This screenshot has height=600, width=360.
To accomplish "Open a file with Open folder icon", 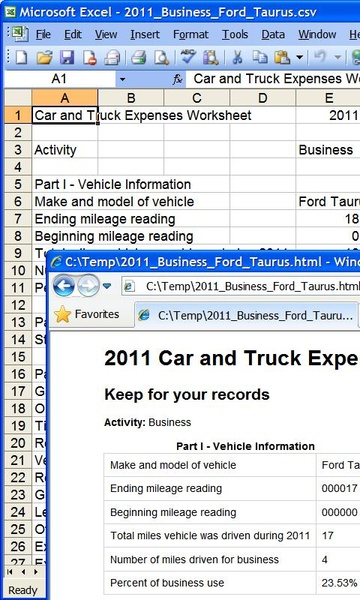I will click(x=44, y=57).
